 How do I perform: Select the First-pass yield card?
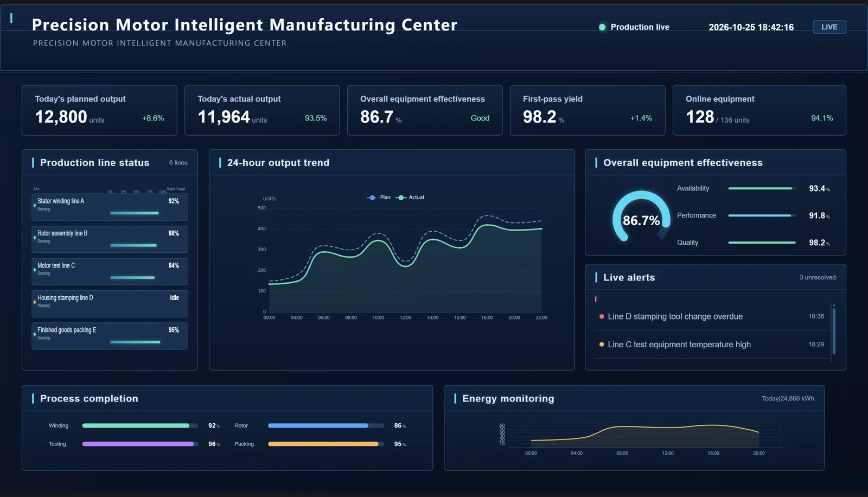[x=588, y=110]
